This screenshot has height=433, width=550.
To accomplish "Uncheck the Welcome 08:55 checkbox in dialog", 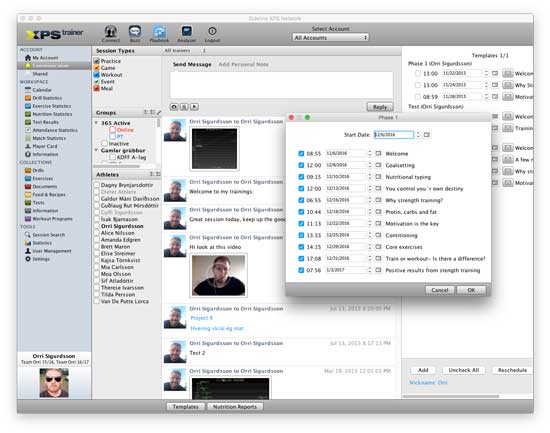I will [x=301, y=153].
